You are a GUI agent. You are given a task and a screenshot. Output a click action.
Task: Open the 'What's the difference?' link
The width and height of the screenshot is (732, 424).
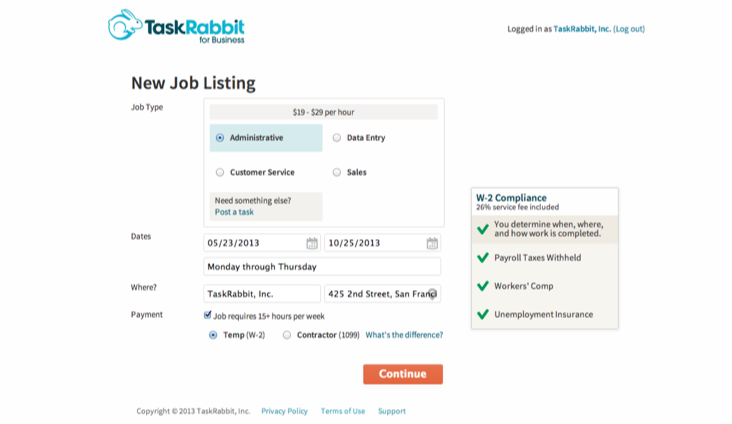[404, 335]
